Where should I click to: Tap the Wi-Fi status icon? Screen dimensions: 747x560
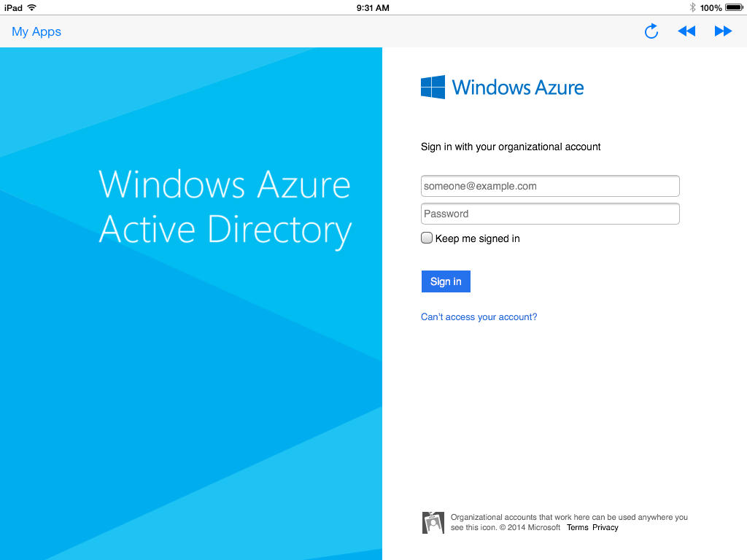click(x=32, y=7)
